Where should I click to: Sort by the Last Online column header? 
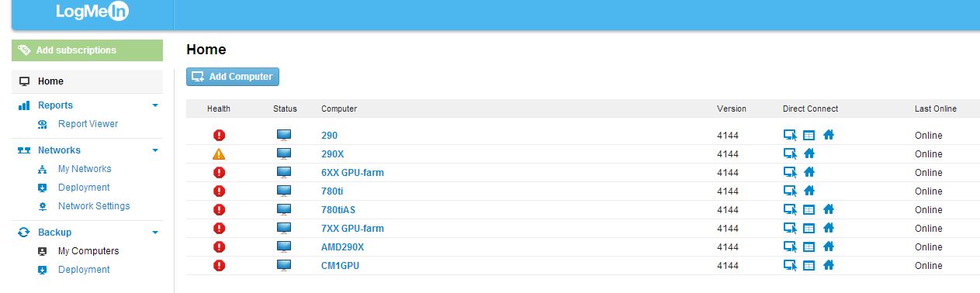[x=935, y=109]
